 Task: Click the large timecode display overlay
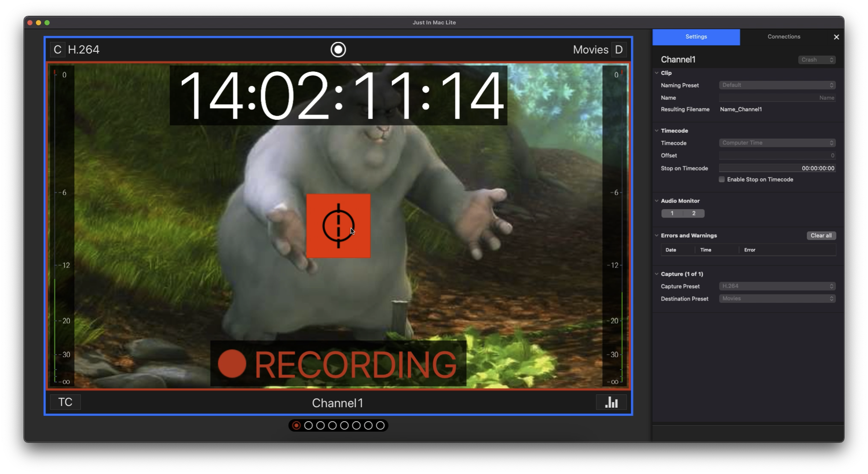338,95
